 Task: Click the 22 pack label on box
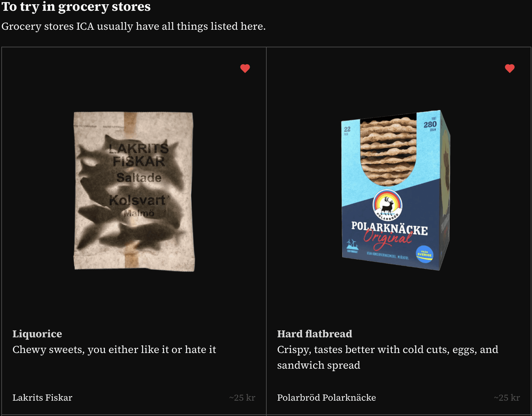[x=347, y=130]
